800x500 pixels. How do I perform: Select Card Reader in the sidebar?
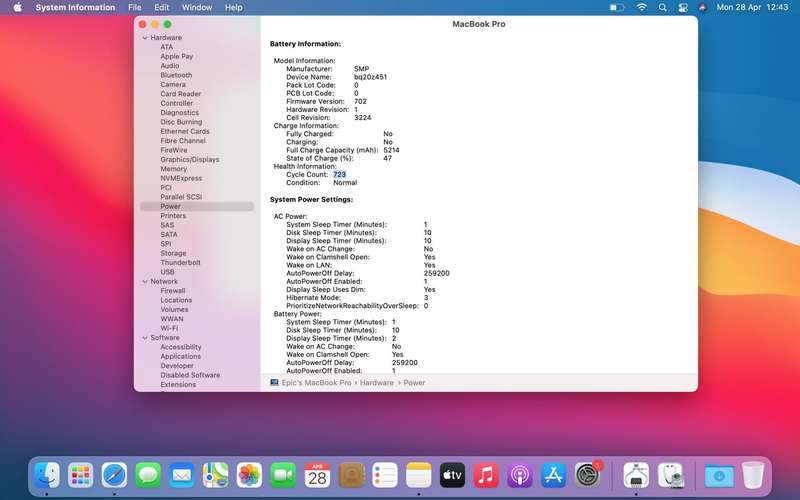181,94
